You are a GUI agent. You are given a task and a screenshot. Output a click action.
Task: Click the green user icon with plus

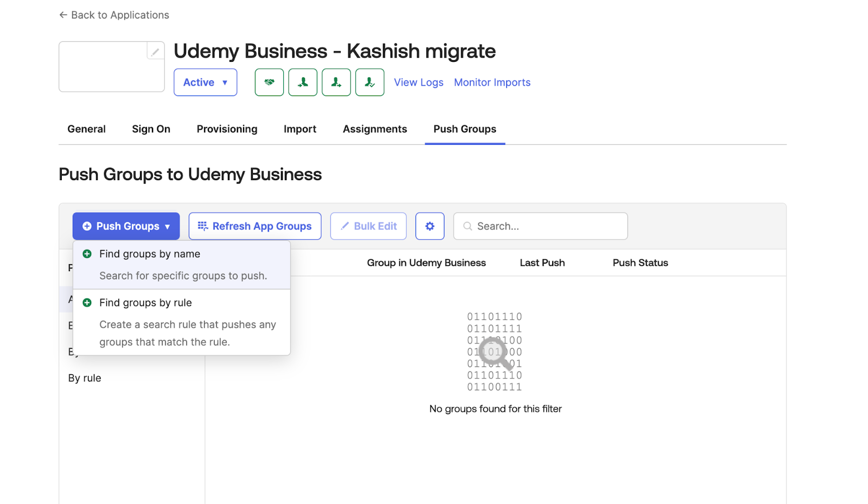336,82
